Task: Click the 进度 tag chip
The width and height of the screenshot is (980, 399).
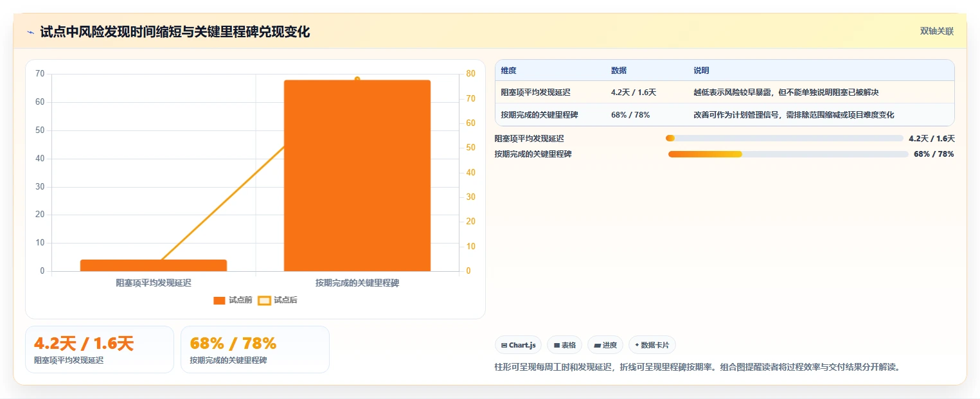Action: 605,345
